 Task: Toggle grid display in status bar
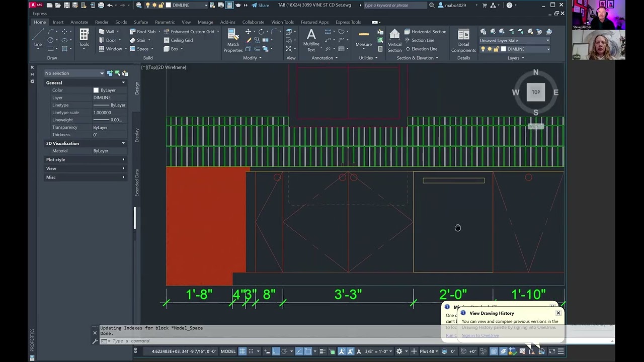242,351
